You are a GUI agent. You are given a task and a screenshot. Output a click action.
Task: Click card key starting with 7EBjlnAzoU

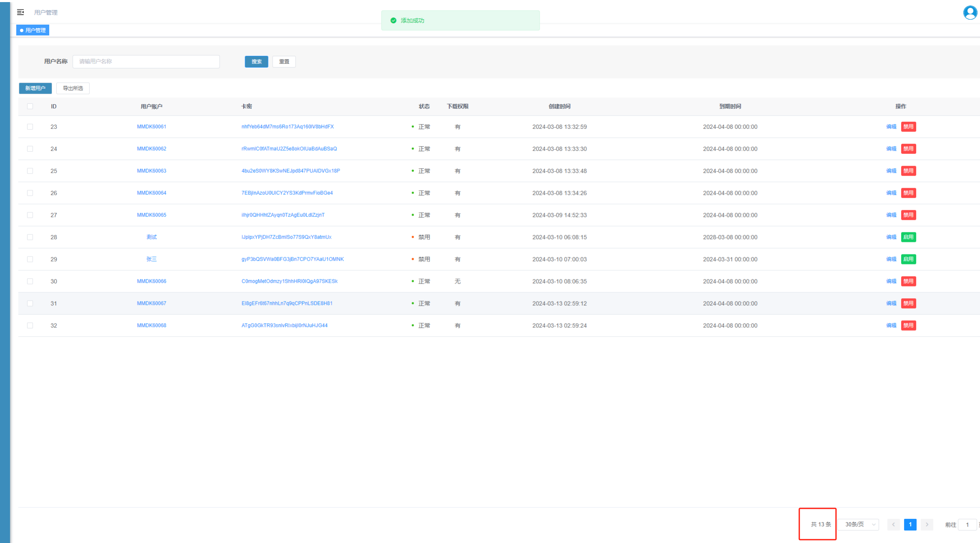(x=287, y=193)
